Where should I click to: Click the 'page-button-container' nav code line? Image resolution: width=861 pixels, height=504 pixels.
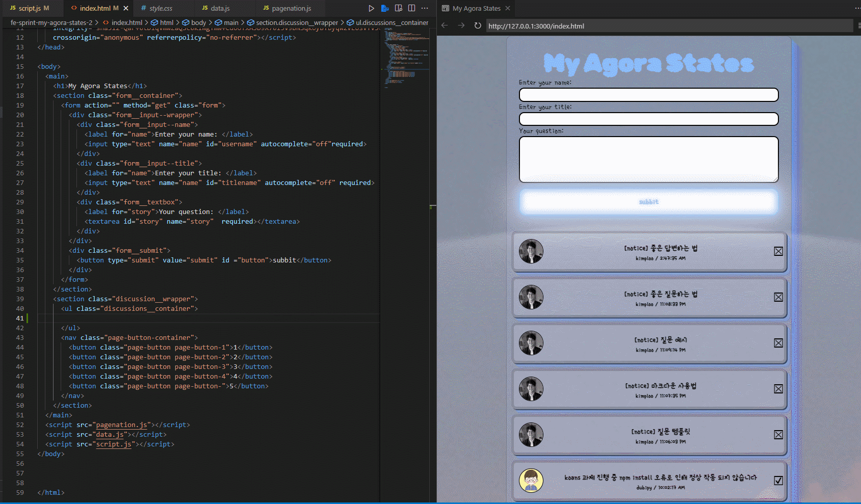point(129,338)
